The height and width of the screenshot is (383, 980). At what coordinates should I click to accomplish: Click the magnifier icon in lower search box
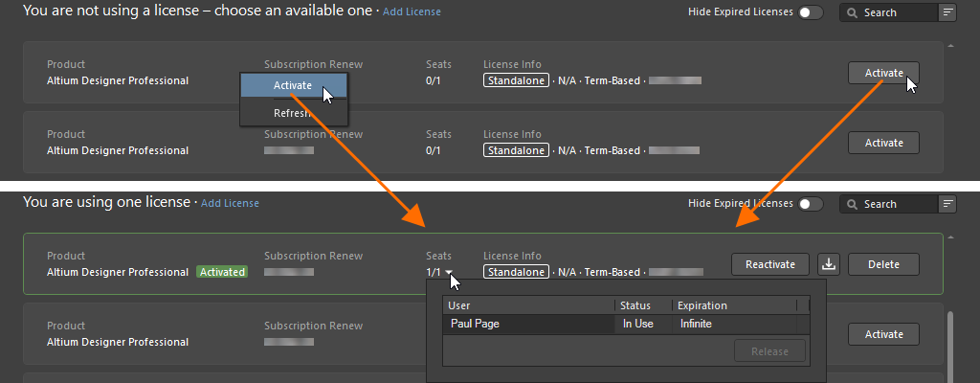(853, 204)
